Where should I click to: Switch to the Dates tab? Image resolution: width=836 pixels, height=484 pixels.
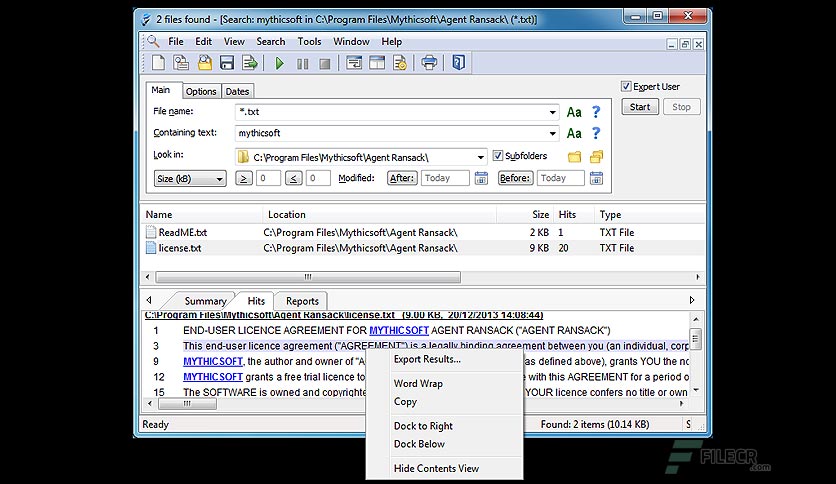click(237, 92)
